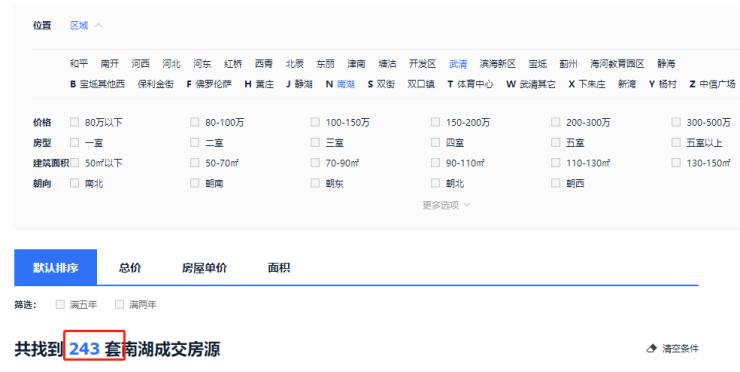
Task: Pick the 静湖 sub-area link
Action: [x=303, y=84]
